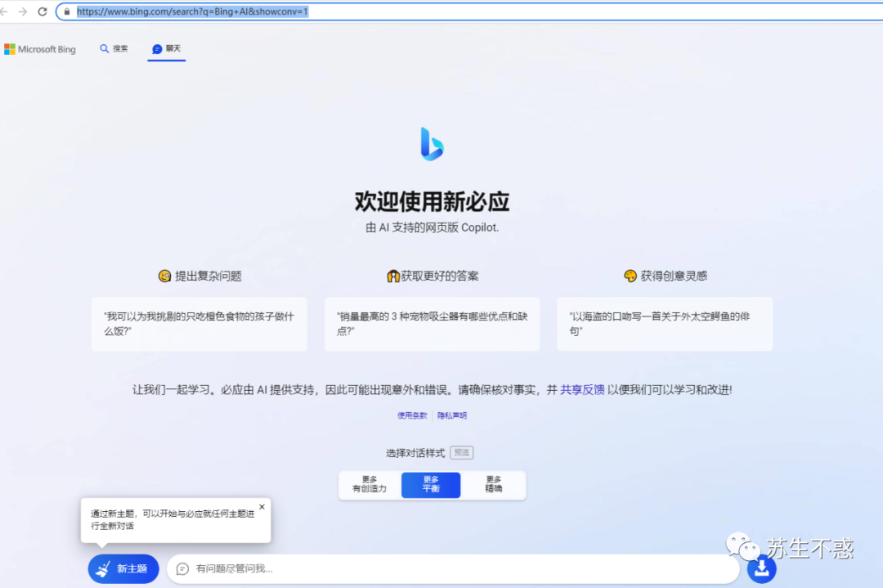Focus the 有问题尽管问我 chat input field
Viewport: 883px width, 588px height.
pyautogui.click(x=453, y=569)
